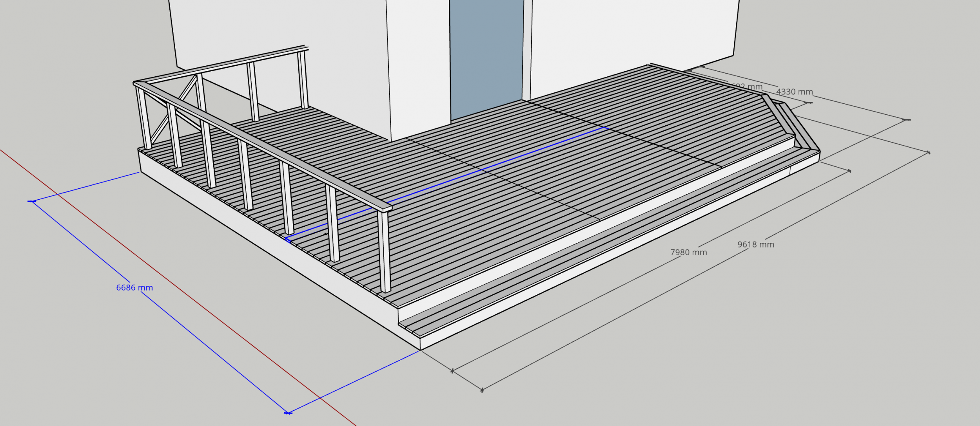Click the arrow endpoint at bottom of the 6686 mm dimension
Screen dimensions: 980x426
point(288,413)
